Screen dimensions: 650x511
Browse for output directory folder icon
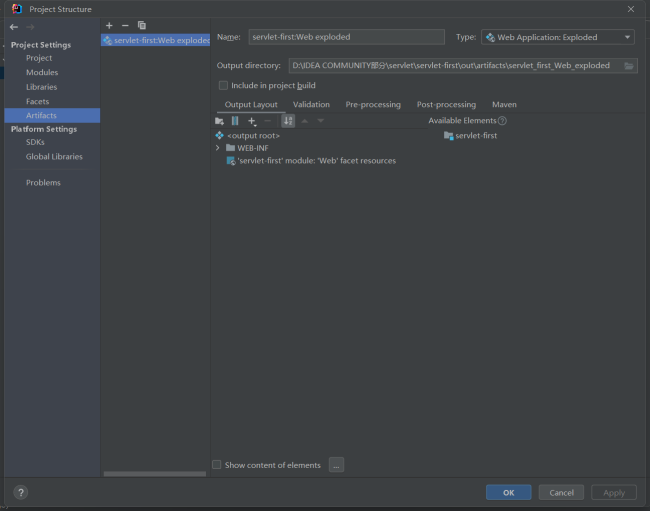(x=628, y=66)
